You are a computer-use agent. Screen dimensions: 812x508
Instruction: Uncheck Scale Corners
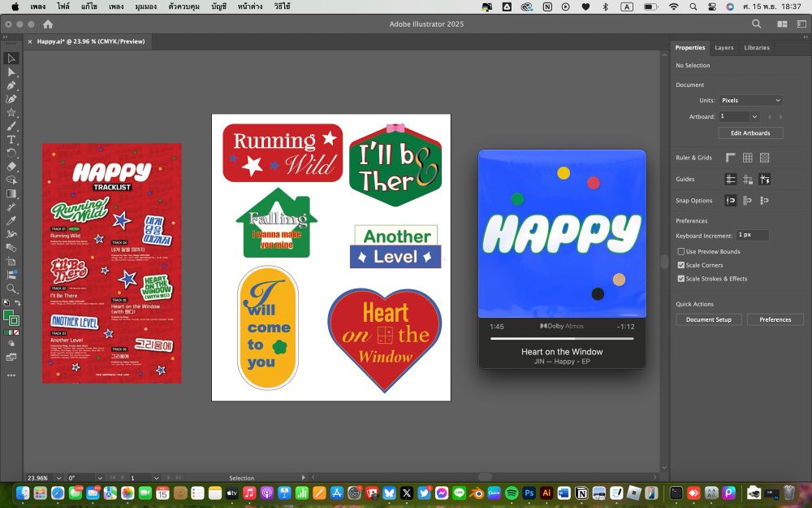pyautogui.click(x=681, y=265)
